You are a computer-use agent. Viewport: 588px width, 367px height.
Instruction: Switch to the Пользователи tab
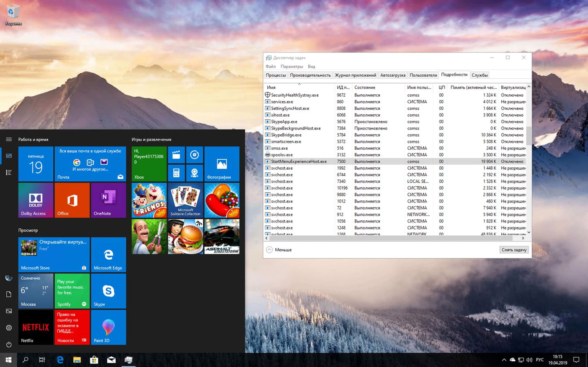(x=423, y=75)
